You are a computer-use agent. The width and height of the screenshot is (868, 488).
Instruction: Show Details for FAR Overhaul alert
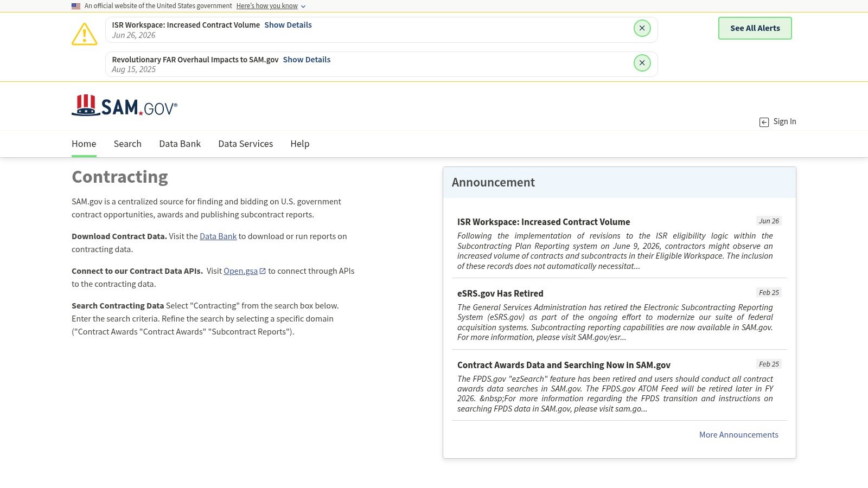click(x=307, y=60)
